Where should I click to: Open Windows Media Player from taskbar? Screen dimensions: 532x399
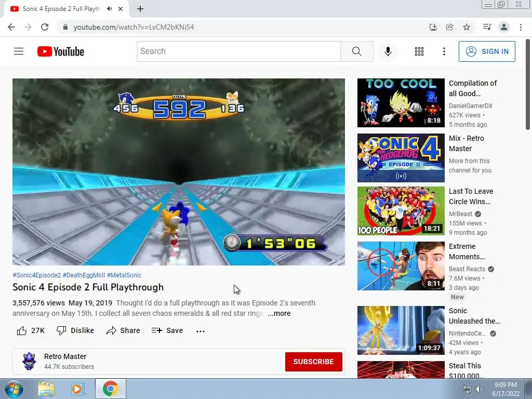77,389
